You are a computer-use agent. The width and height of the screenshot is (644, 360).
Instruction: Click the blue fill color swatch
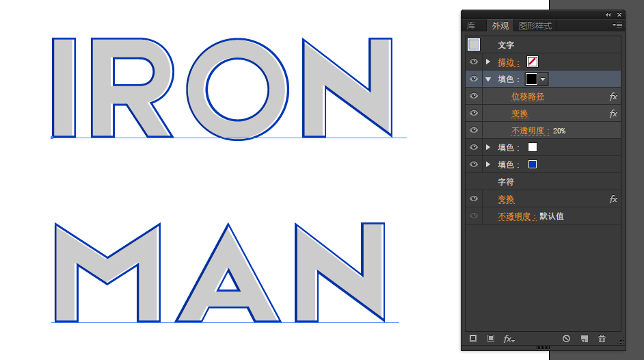pos(533,164)
